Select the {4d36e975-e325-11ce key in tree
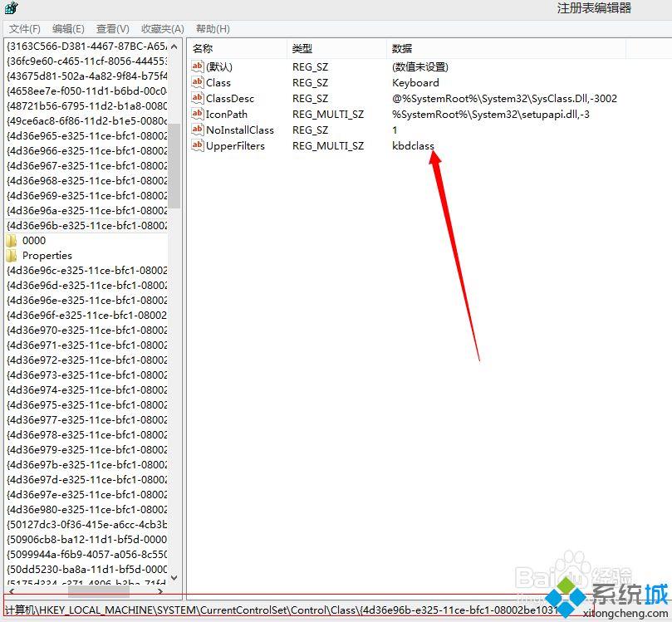Image resolution: width=672 pixels, height=622 pixels. pos(86,405)
